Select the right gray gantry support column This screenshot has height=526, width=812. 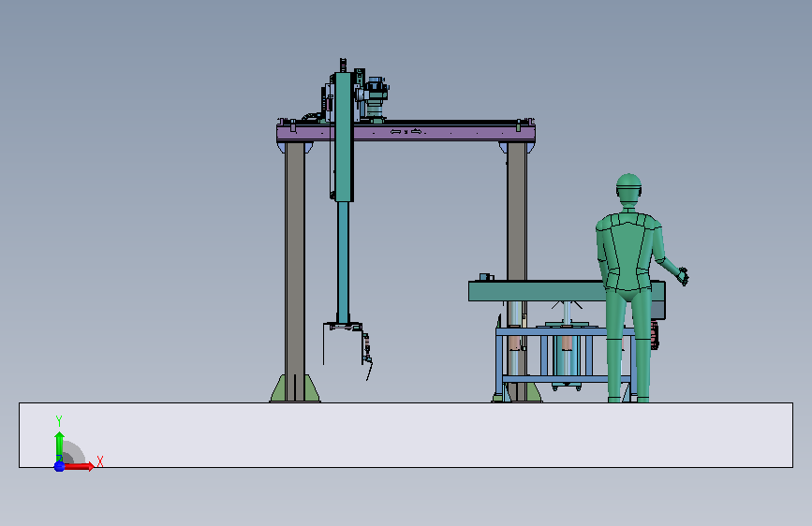tap(516, 212)
